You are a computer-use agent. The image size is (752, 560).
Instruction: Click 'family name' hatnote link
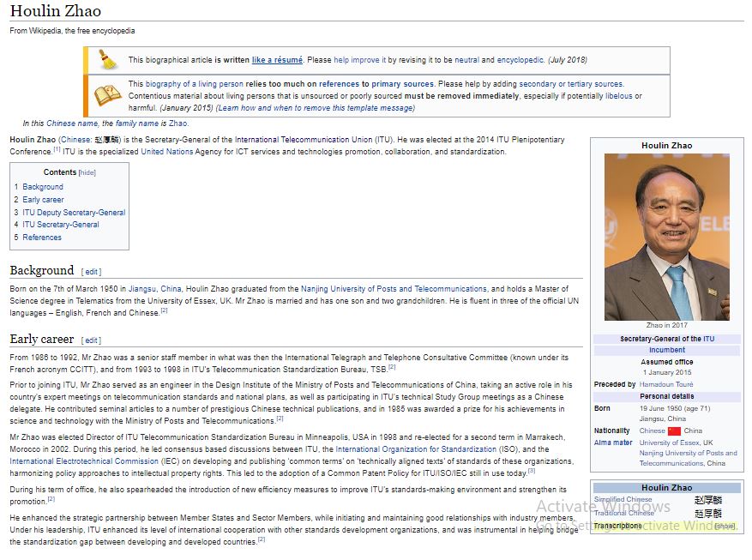coord(137,123)
